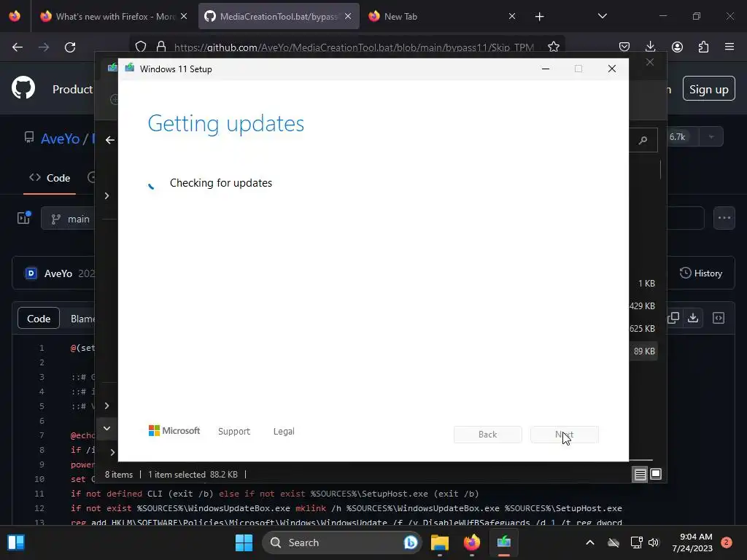Select the 89 KB file row in Explorer
The image size is (747, 560).
pos(643,351)
